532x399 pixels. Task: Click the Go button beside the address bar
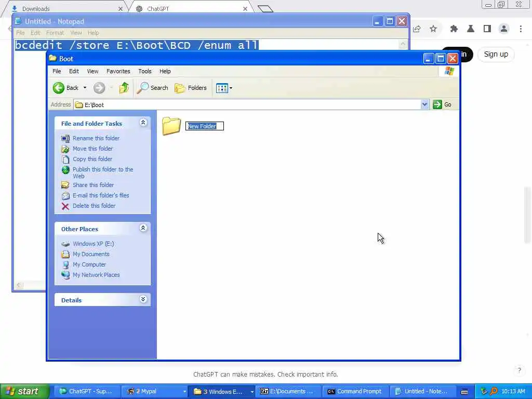coord(443,104)
